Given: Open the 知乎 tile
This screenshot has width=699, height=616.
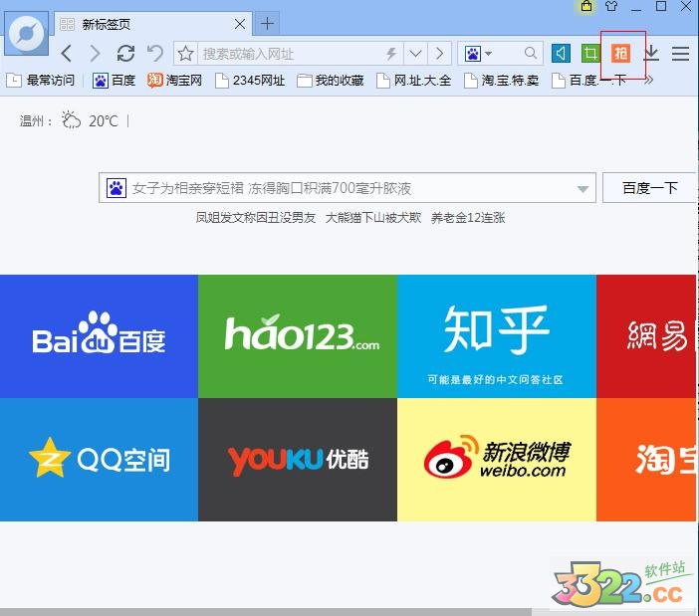Looking at the screenshot, I should (x=497, y=336).
